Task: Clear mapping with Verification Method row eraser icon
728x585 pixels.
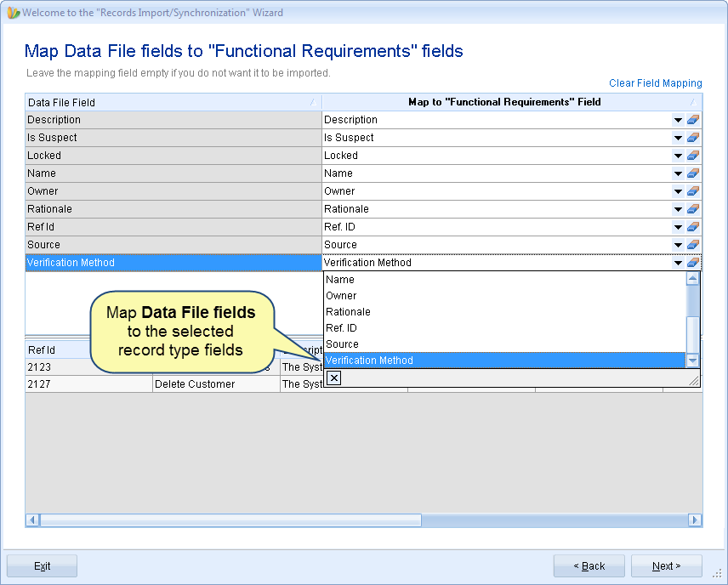Action: 693,263
